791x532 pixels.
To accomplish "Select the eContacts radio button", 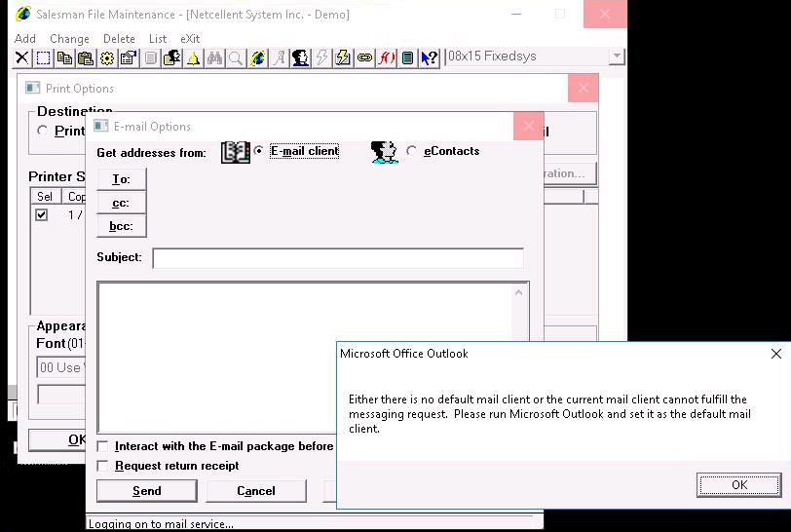I will coord(412,151).
